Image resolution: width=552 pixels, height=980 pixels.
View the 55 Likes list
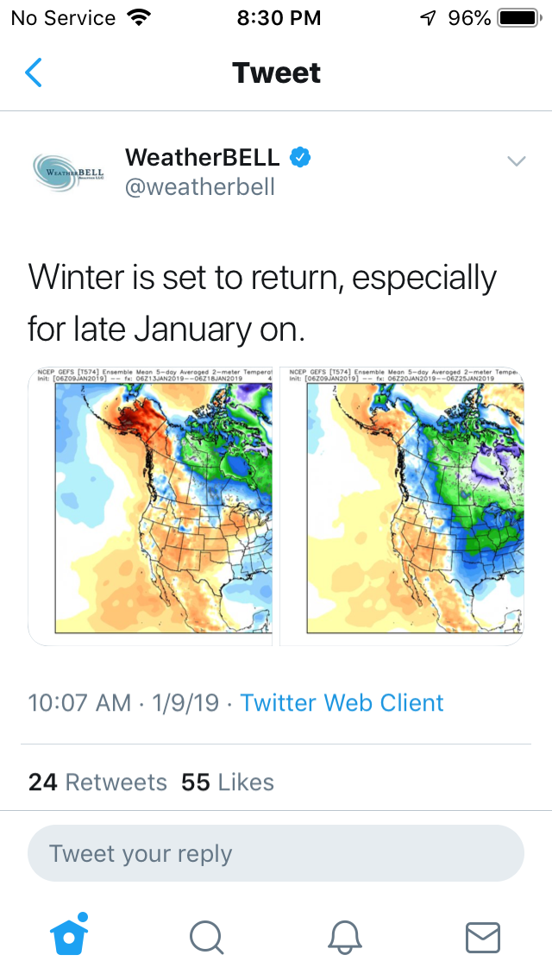[x=228, y=782]
